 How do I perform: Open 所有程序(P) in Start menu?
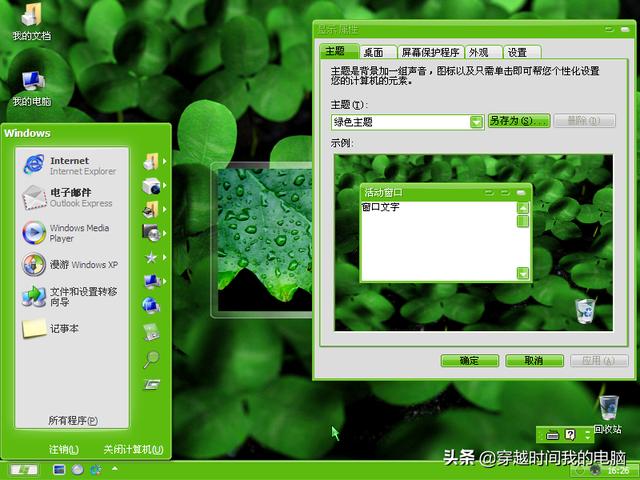click(73, 420)
